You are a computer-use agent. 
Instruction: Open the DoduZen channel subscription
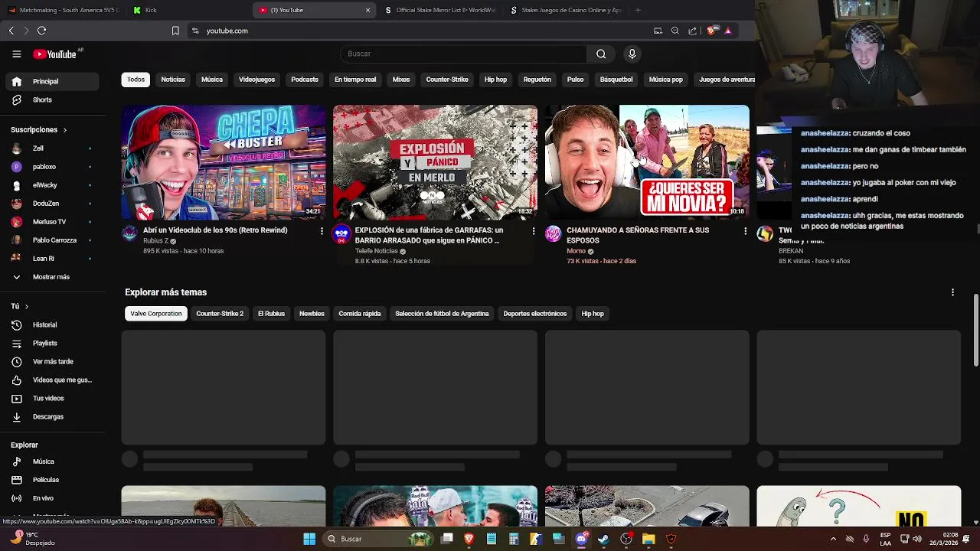52,204
